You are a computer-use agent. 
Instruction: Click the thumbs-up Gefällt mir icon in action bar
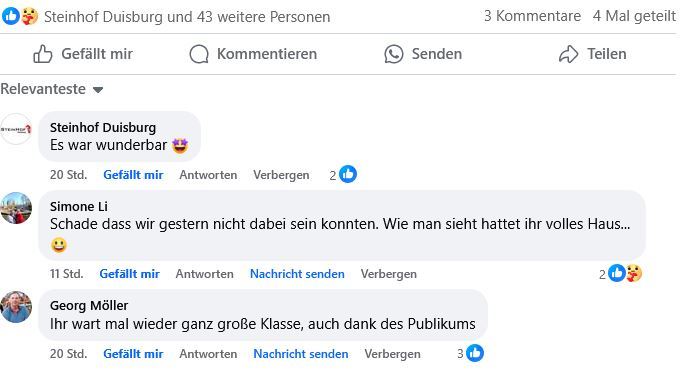[43, 54]
